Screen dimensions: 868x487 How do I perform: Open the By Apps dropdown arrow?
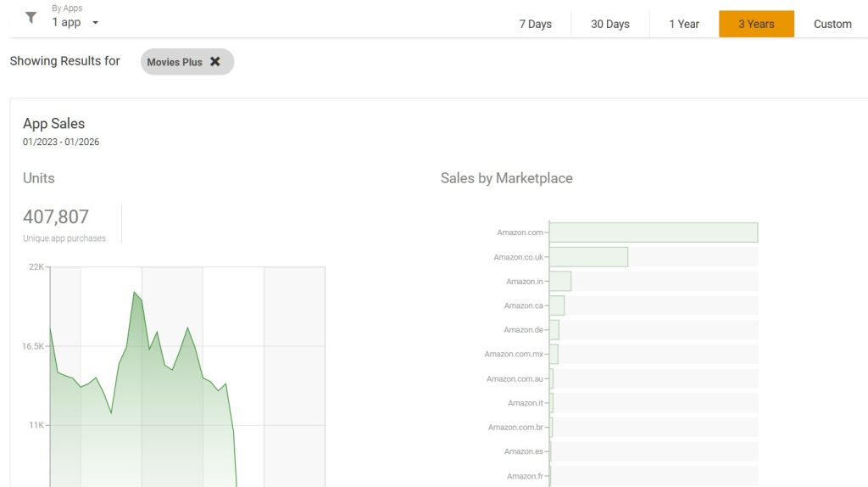[x=95, y=23]
